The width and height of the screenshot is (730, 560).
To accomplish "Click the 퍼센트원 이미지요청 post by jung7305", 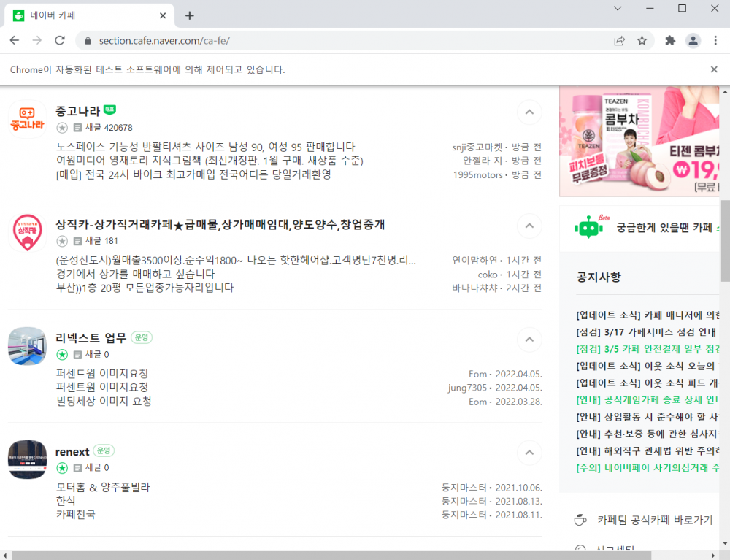I will [x=102, y=387].
